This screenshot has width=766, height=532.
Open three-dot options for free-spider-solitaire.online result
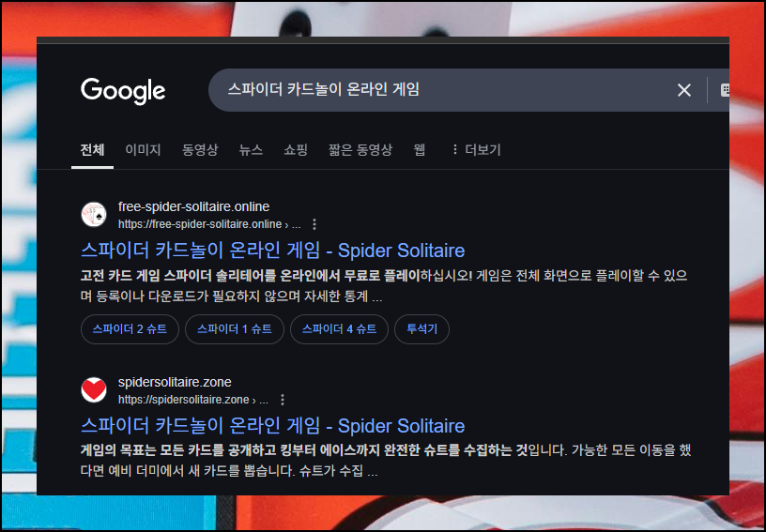[314, 224]
